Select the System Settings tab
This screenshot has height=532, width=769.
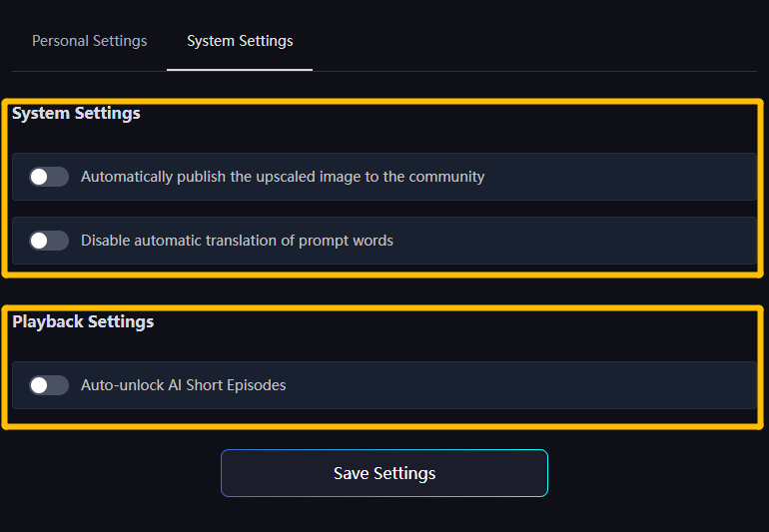pos(240,41)
